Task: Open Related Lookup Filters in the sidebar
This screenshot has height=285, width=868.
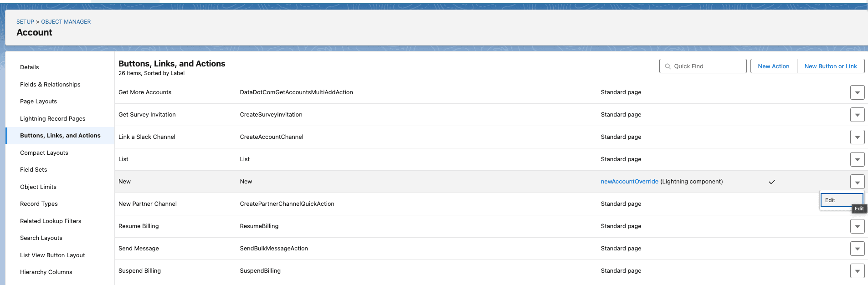Action: (51, 221)
